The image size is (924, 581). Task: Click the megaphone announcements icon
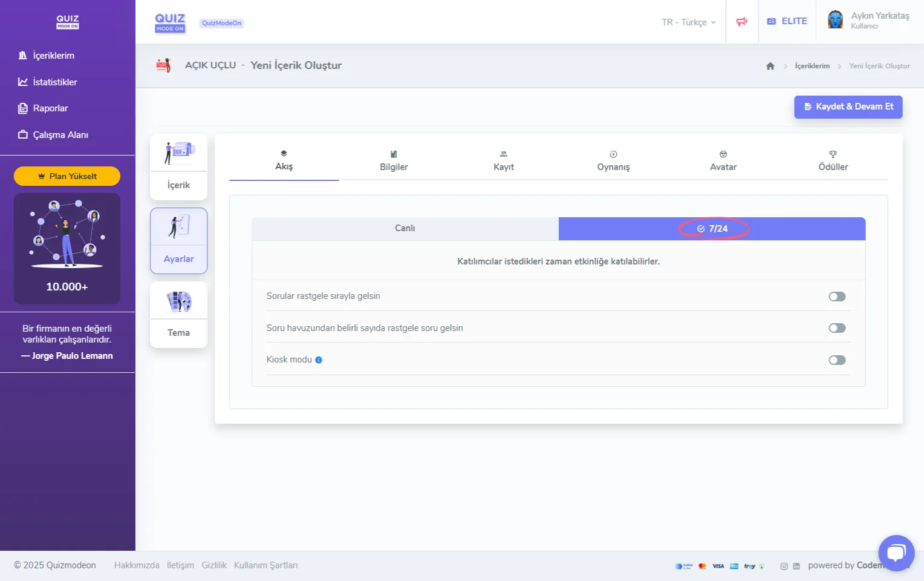[741, 22]
